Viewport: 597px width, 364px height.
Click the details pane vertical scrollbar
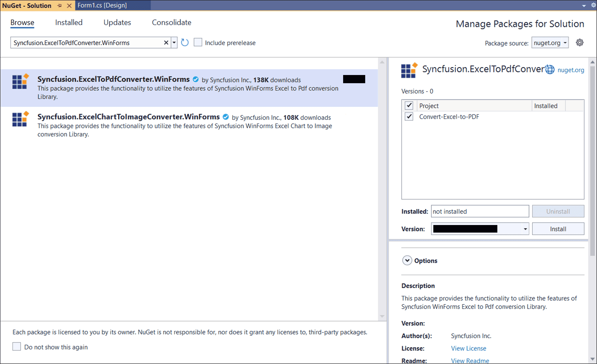pyautogui.click(x=592, y=158)
